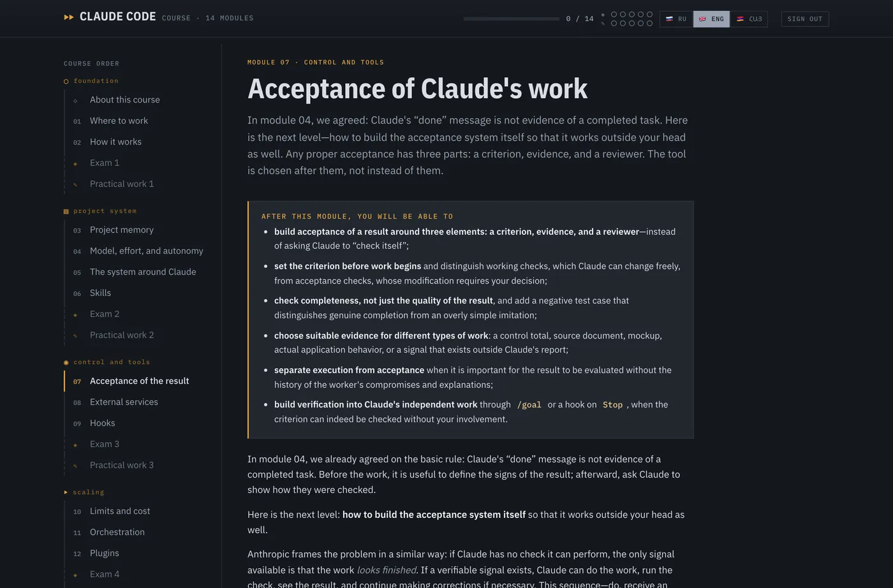Click the exam diamond icon in header progress
The image size is (893, 588).
coord(603,15)
